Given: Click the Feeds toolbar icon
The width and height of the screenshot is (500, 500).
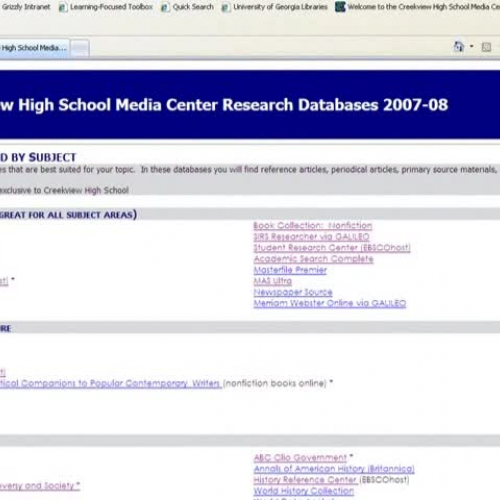Looking at the screenshot, I should [486, 47].
